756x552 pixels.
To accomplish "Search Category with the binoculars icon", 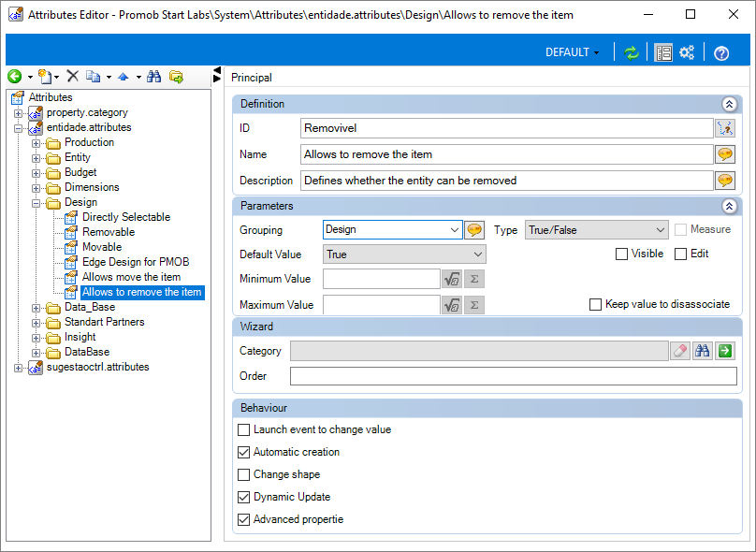I will click(x=703, y=351).
